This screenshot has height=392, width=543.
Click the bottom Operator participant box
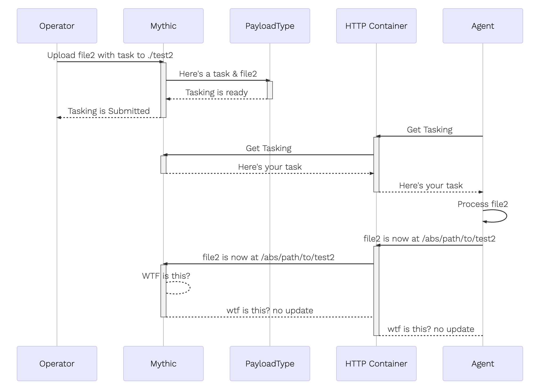(57, 364)
